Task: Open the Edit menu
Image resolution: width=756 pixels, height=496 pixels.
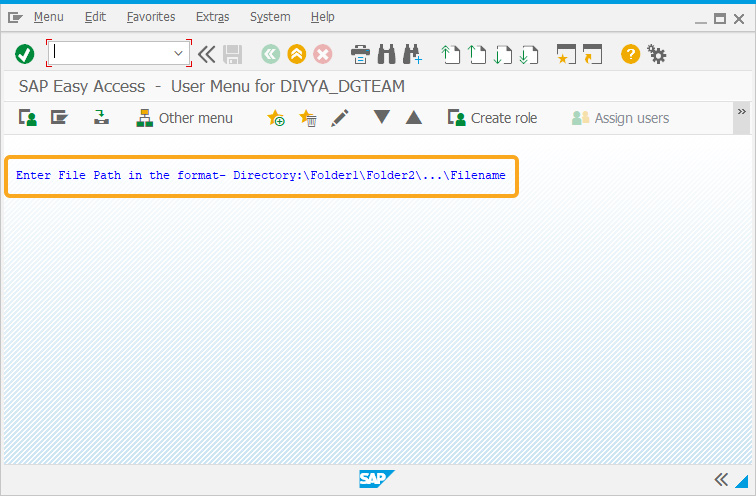Action: point(95,17)
